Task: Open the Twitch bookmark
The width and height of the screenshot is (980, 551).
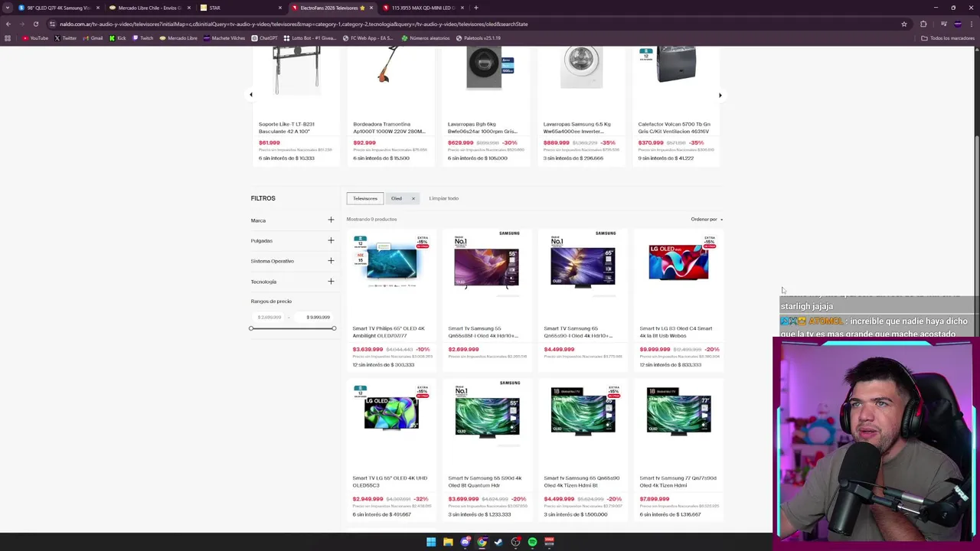Action: pos(143,38)
